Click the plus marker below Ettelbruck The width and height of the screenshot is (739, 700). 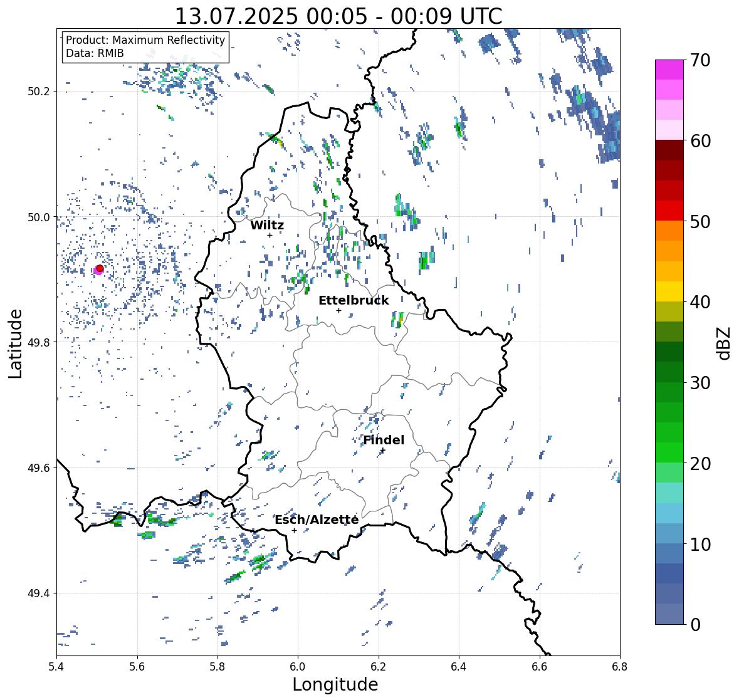coord(338,310)
